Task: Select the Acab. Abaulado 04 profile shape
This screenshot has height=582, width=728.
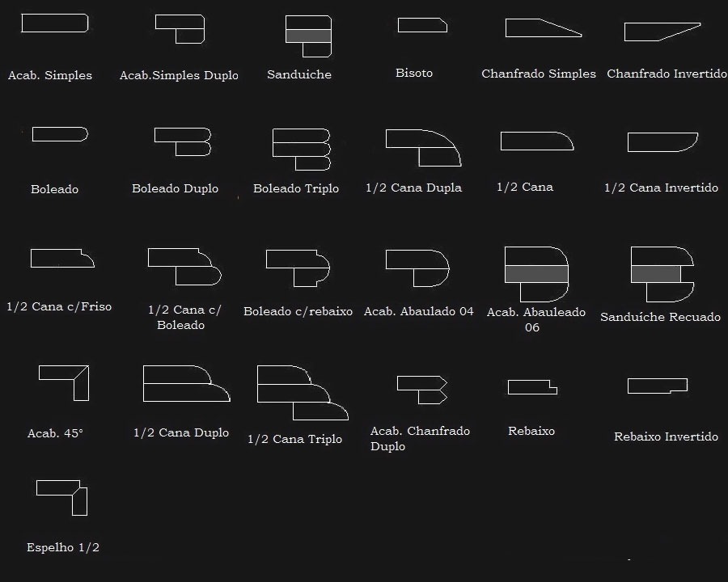Action: point(417,268)
